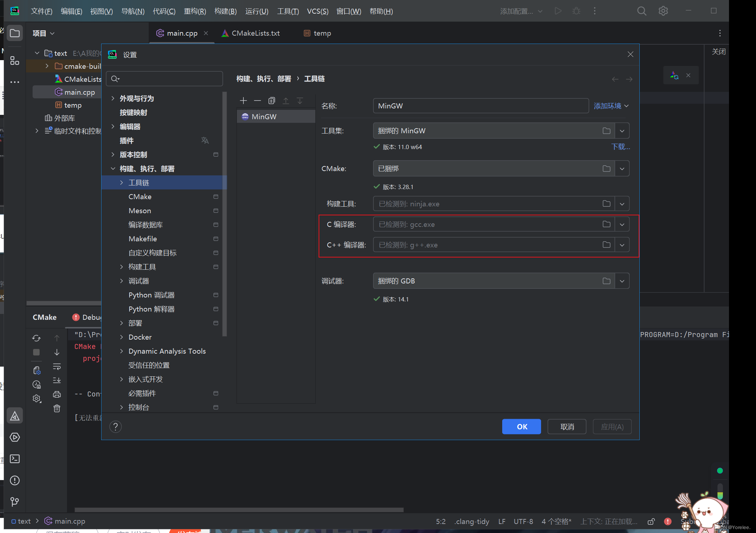Open toolset dropdown arrow
Screen dimensions: 756x533
pyautogui.click(x=622, y=131)
